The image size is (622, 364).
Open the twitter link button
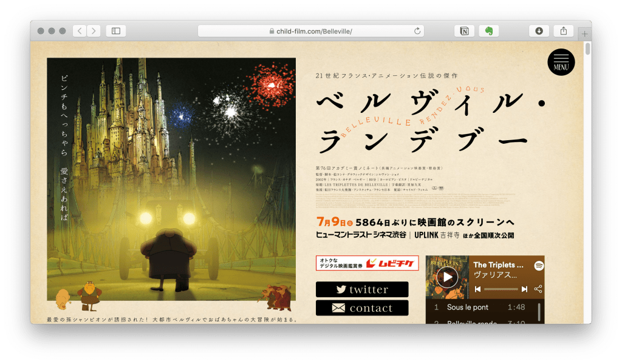coord(362,289)
